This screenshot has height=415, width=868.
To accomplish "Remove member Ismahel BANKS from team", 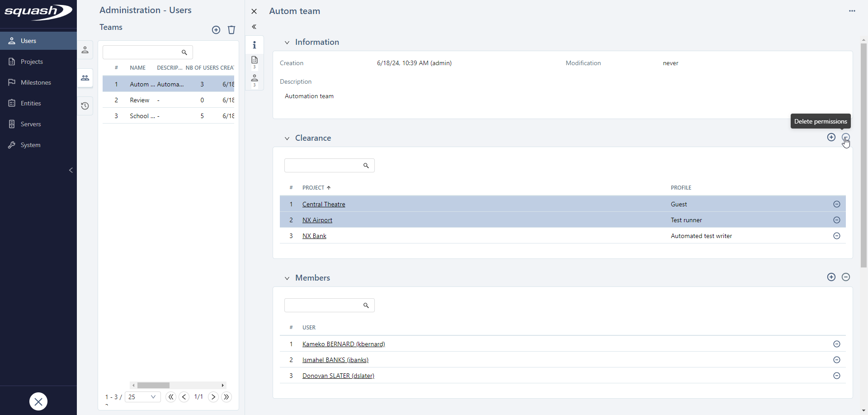I will pos(836,360).
